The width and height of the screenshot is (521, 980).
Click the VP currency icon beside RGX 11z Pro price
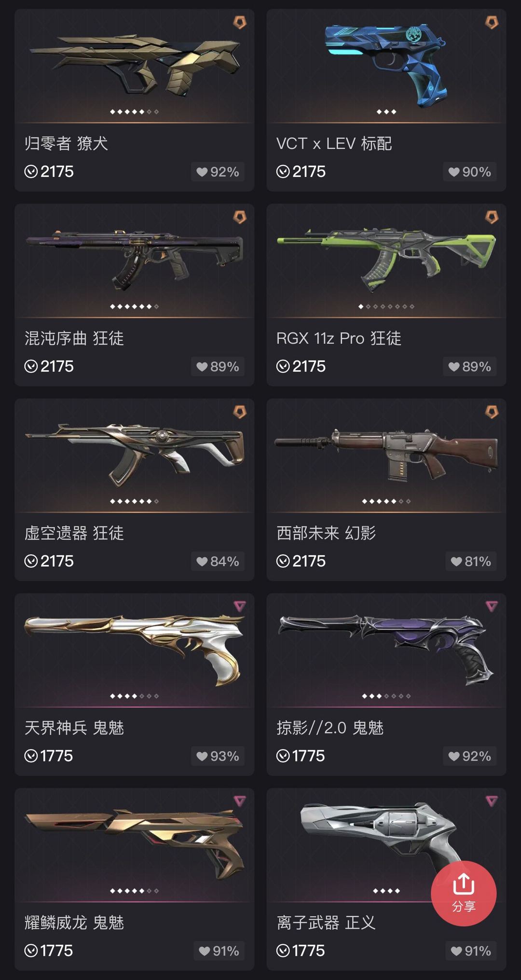click(x=283, y=367)
